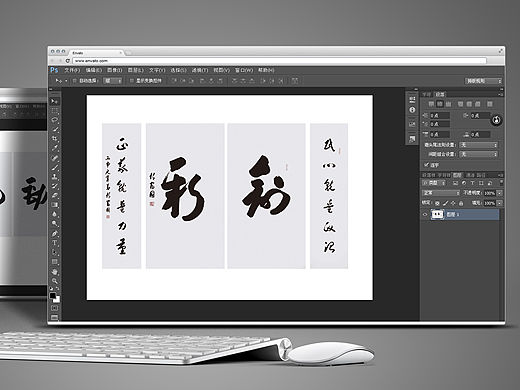
Task: Open the 帮助(H) Help menu
Action: (x=266, y=70)
